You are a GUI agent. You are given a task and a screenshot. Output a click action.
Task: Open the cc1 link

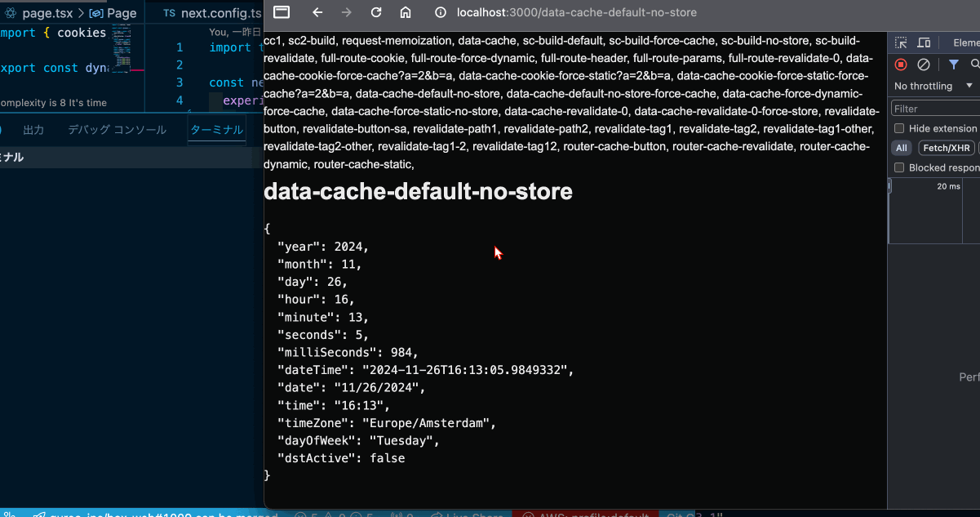(x=273, y=40)
